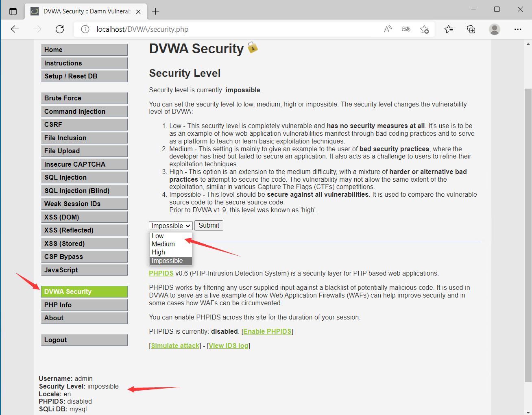Open the Read Aloud icon in the address bar

(388, 29)
